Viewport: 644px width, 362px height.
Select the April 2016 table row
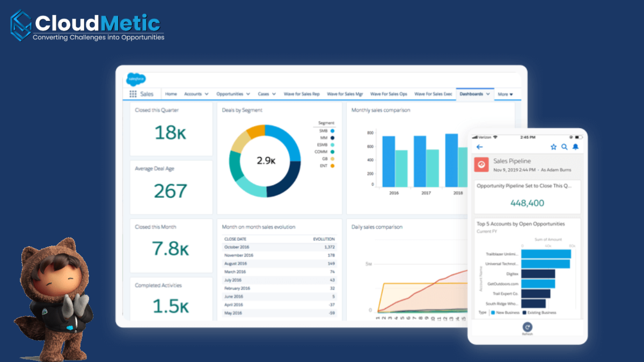pyautogui.click(x=280, y=305)
